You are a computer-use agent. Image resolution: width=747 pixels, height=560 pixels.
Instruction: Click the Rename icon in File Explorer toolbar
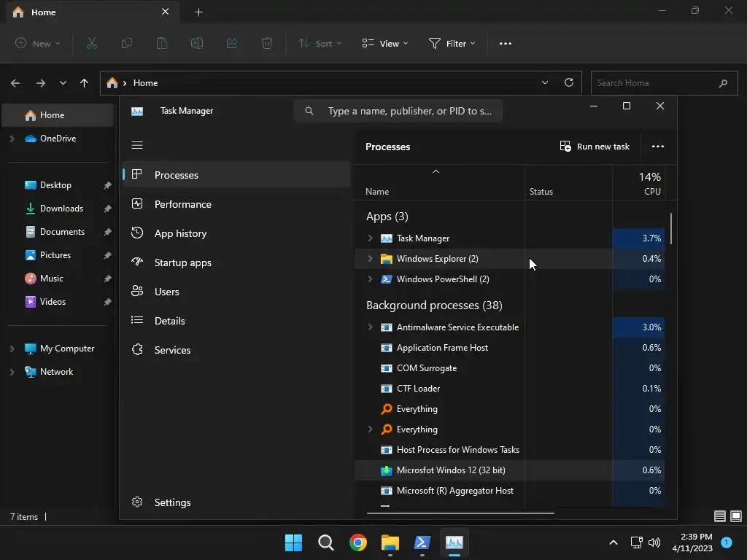point(197,43)
